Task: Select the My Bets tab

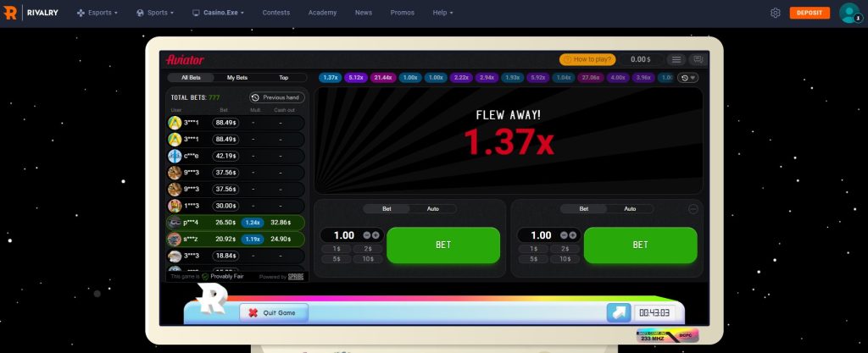Action: click(x=237, y=78)
